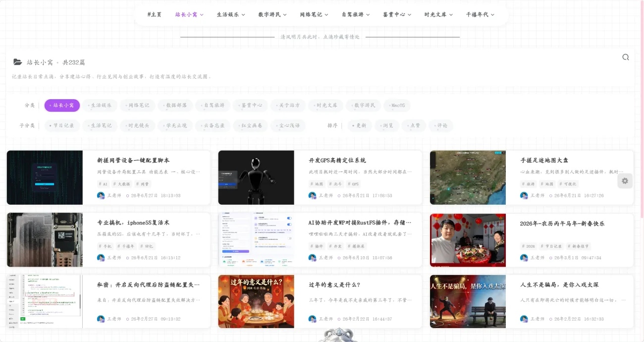This screenshot has height=342, width=644.
Task: Click author avatar on 私密 反向代理 card
Action: point(101,319)
